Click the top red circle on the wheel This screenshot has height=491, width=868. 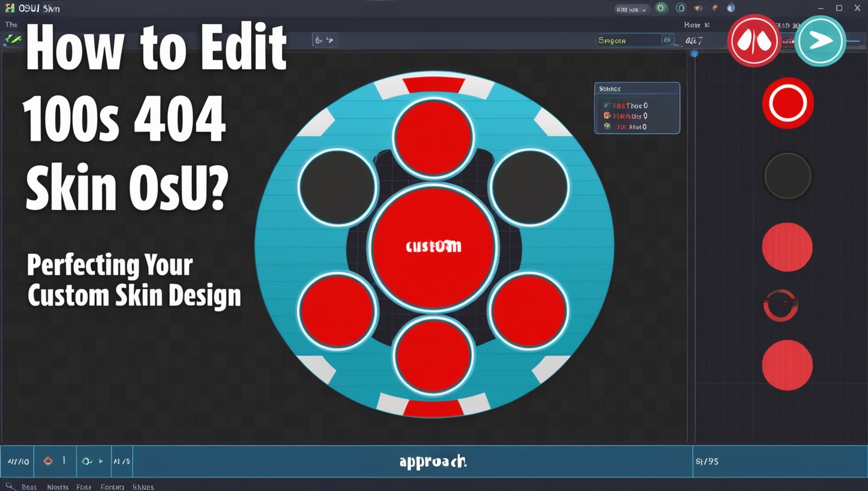pyautogui.click(x=433, y=138)
